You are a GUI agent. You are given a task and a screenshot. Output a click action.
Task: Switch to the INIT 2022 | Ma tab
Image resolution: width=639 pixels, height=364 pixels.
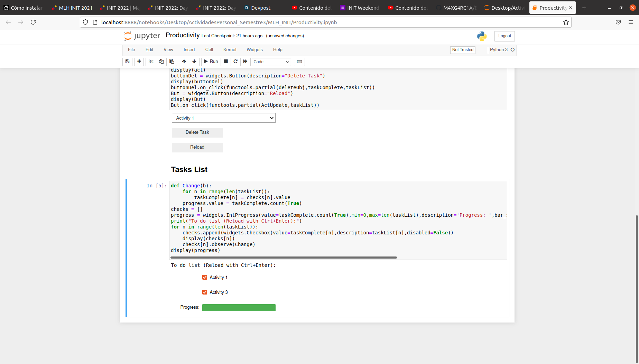[x=119, y=8]
